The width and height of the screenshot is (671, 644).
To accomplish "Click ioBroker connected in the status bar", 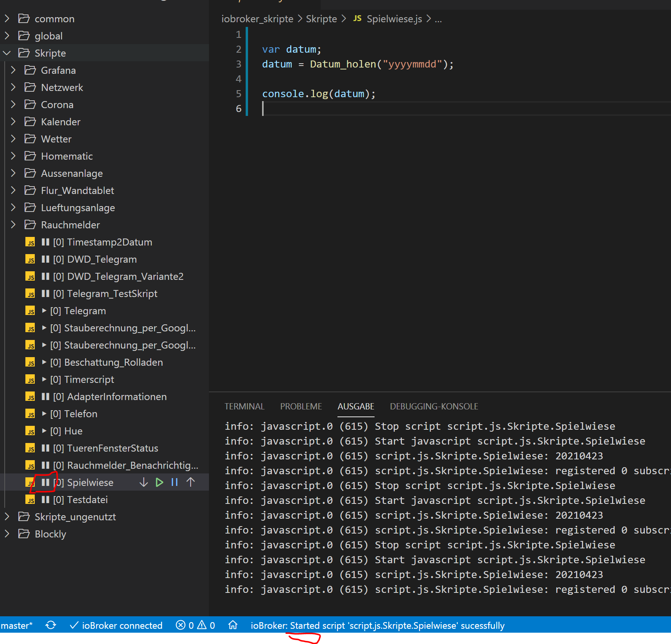I will click(x=116, y=625).
